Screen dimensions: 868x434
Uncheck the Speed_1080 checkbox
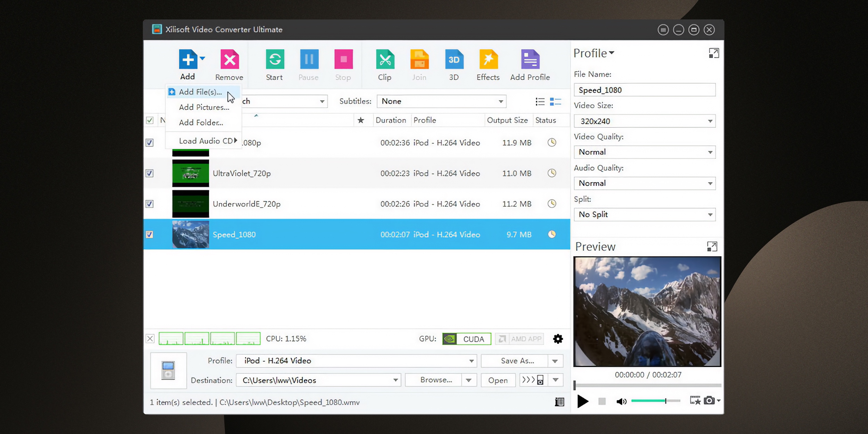click(150, 235)
